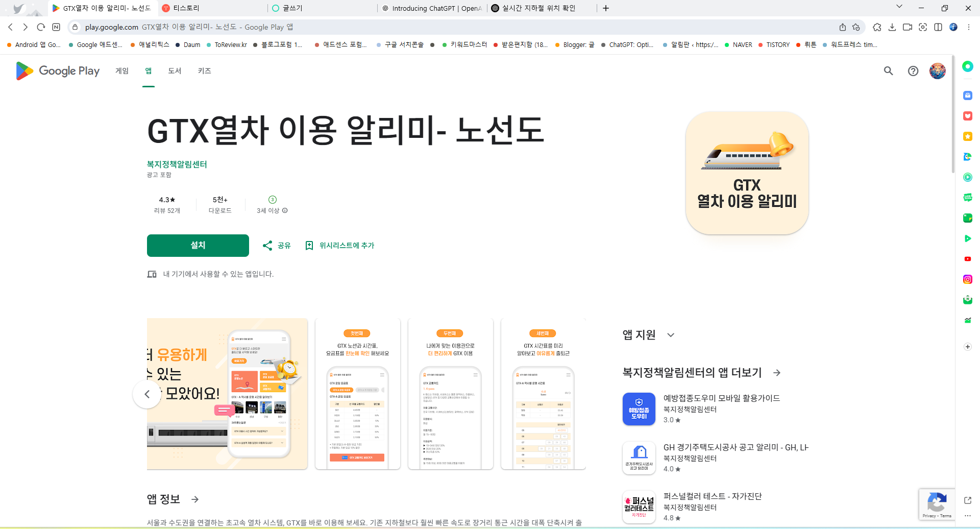This screenshot has width=980, height=529.
Task: Click the 공유 share icon
Action: [x=267, y=246]
